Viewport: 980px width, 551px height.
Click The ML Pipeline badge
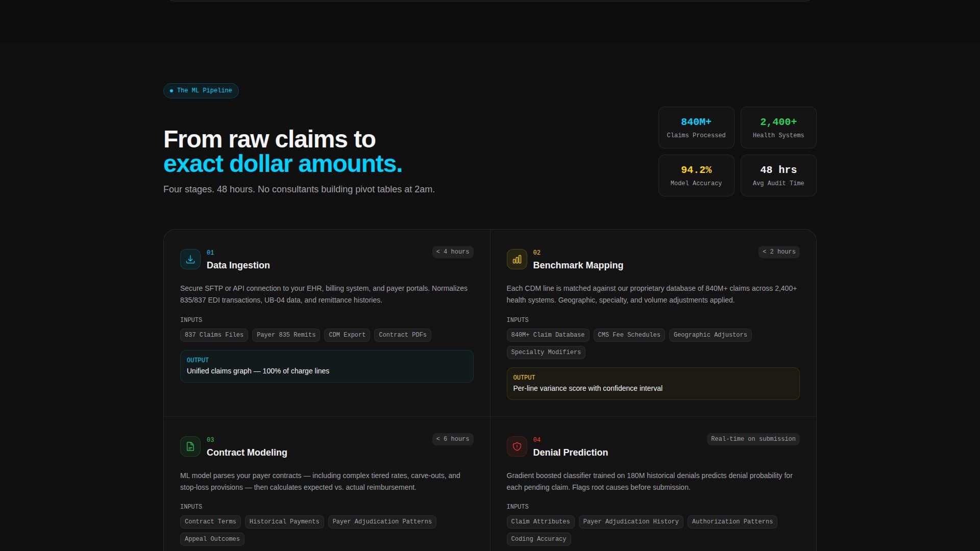(201, 90)
